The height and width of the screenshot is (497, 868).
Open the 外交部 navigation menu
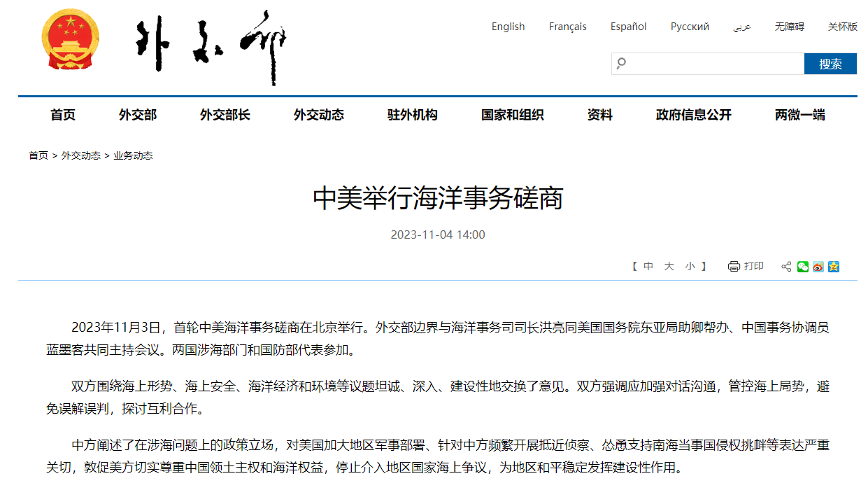(x=138, y=115)
